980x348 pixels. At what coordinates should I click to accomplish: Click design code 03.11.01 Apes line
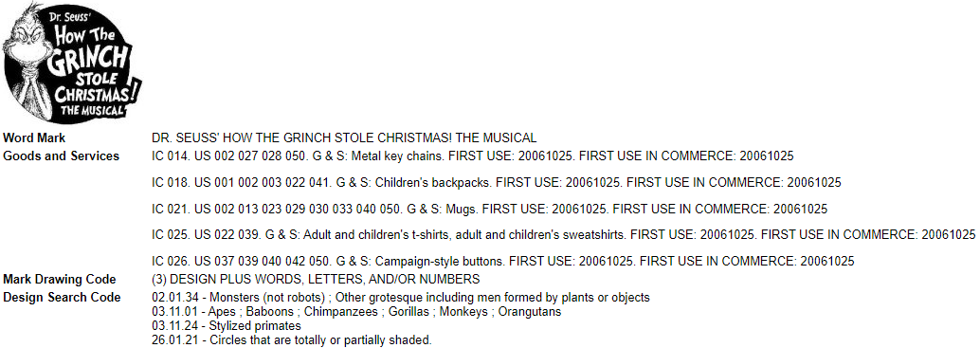(356, 311)
